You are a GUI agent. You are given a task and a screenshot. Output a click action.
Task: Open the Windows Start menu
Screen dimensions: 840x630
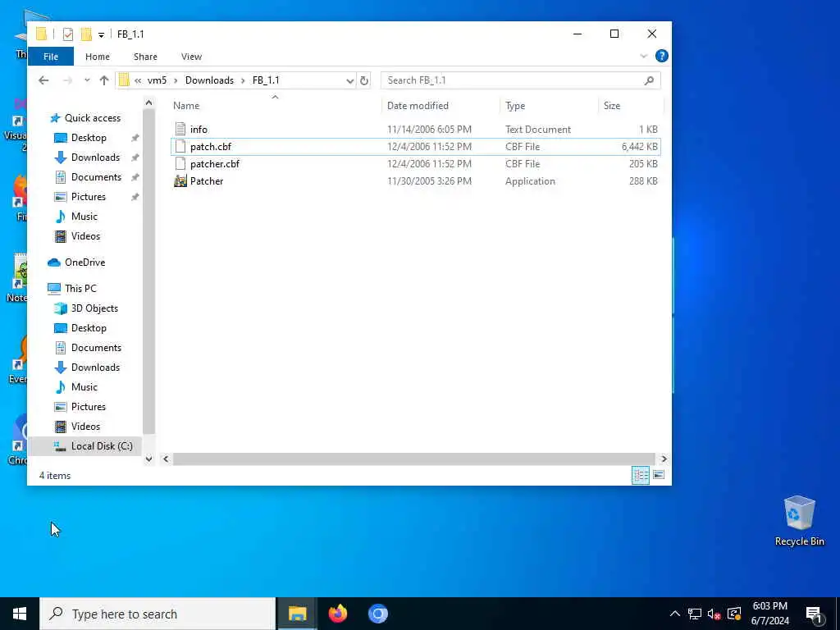[20, 614]
